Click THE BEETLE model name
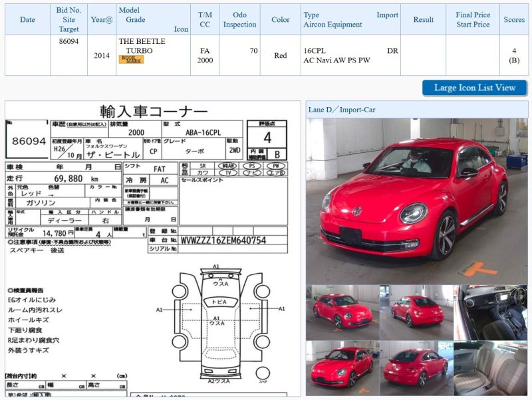This screenshot has height=400, width=532. click(x=142, y=41)
